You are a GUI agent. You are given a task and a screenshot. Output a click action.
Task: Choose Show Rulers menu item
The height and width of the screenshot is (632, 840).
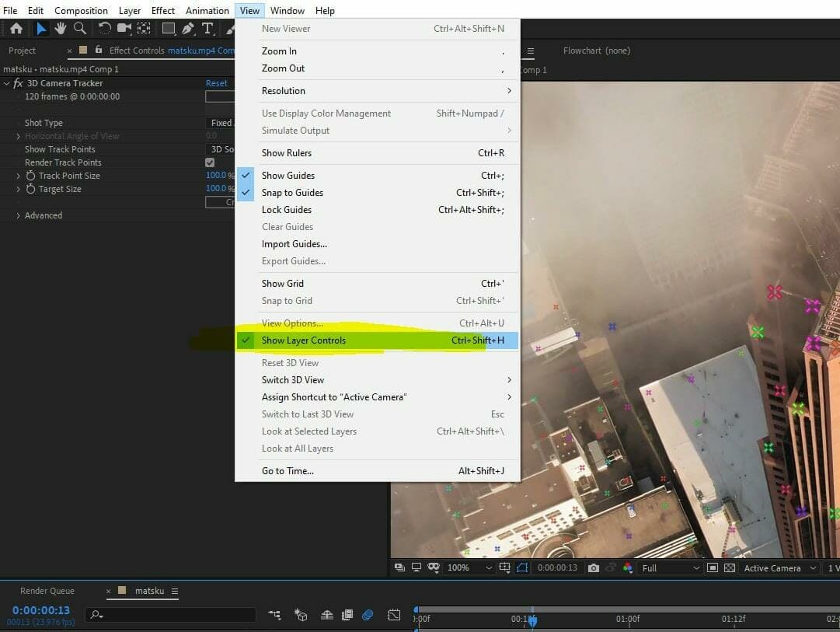click(x=377, y=153)
